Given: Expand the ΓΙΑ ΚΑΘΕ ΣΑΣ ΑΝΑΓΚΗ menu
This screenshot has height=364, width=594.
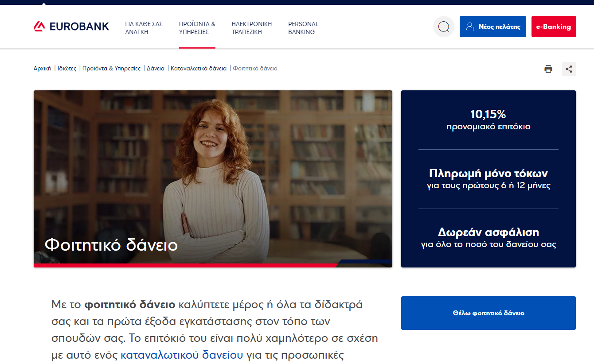Looking at the screenshot, I should pyautogui.click(x=143, y=28).
